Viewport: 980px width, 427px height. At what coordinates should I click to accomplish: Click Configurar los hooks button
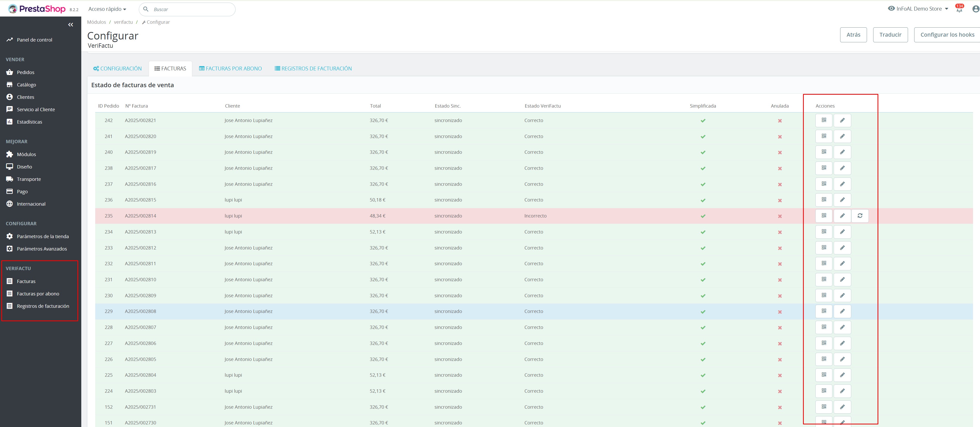[947, 35]
